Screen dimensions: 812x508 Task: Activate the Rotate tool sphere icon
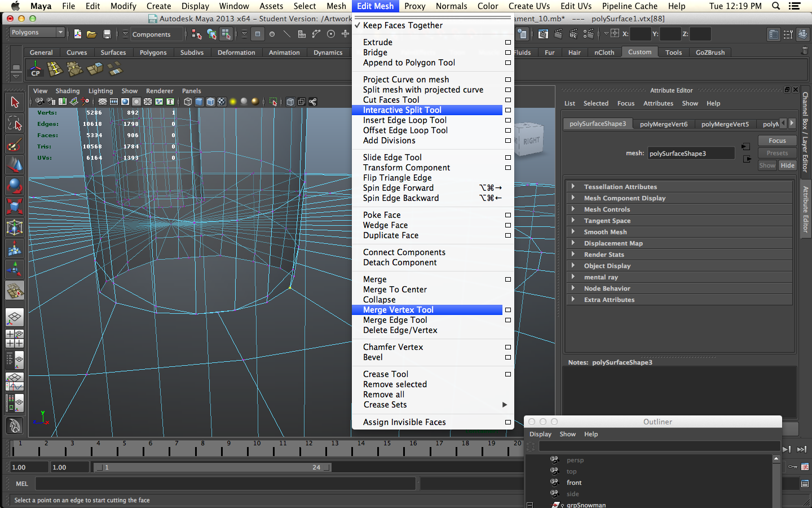15,186
